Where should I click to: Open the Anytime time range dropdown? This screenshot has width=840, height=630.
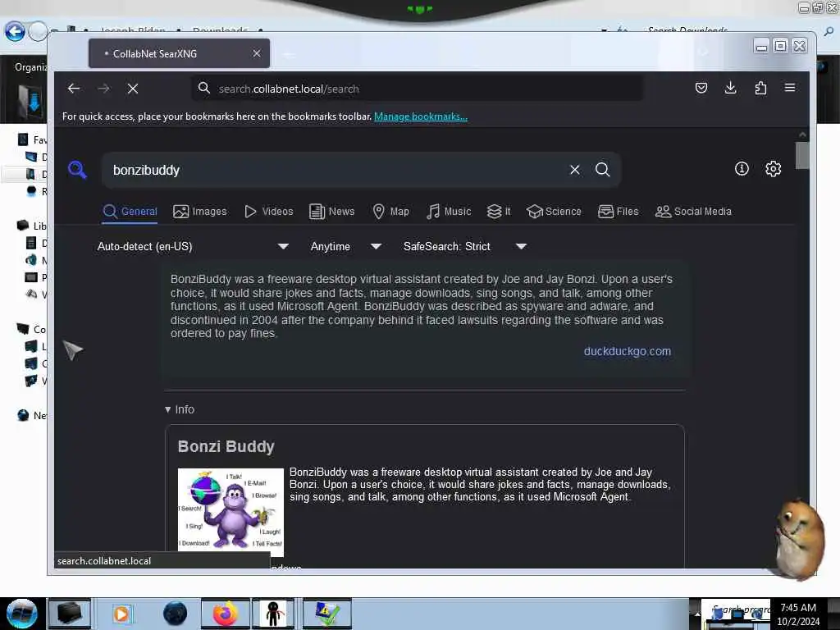tap(346, 246)
